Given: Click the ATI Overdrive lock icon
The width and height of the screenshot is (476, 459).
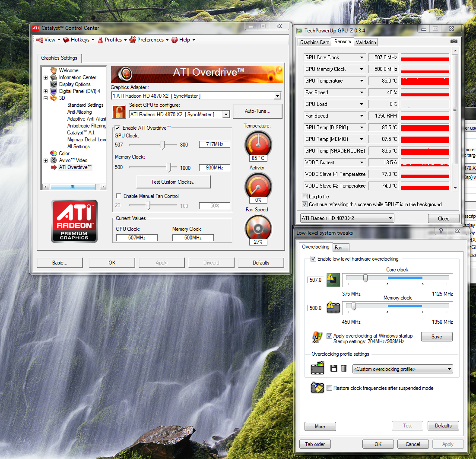Looking at the screenshot, I should (119, 112).
